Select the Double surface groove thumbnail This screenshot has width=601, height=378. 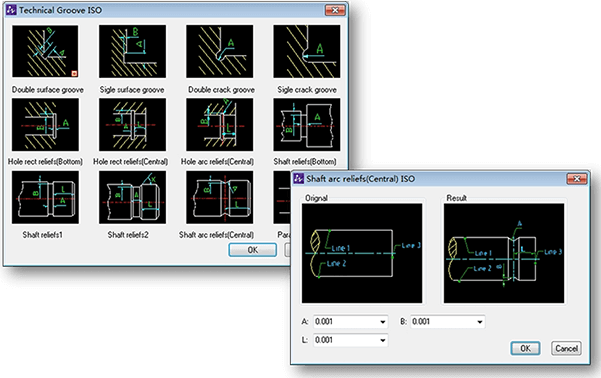pyautogui.click(x=45, y=51)
